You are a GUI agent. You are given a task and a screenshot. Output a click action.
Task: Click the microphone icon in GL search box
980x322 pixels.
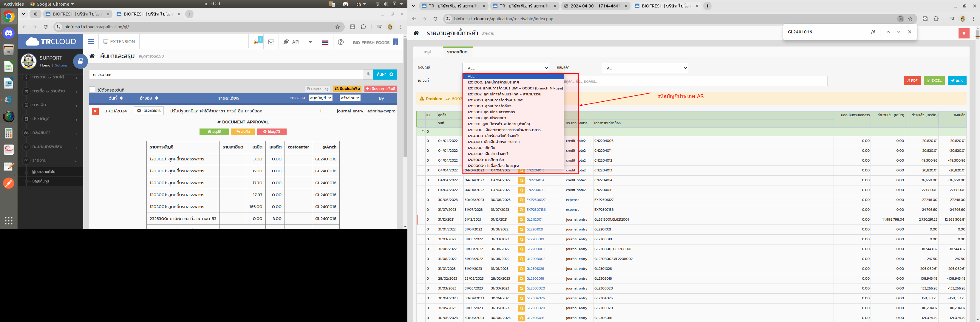pyautogui.click(x=368, y=75)
